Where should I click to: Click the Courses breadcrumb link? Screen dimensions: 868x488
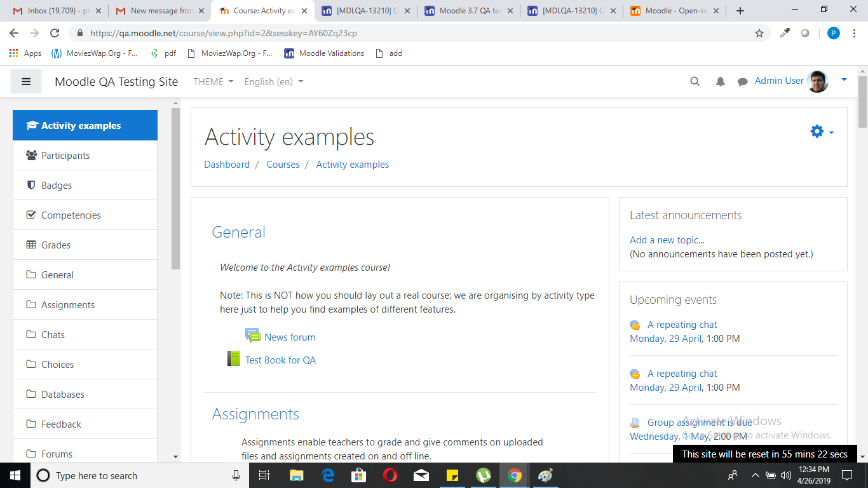(283, 164)
